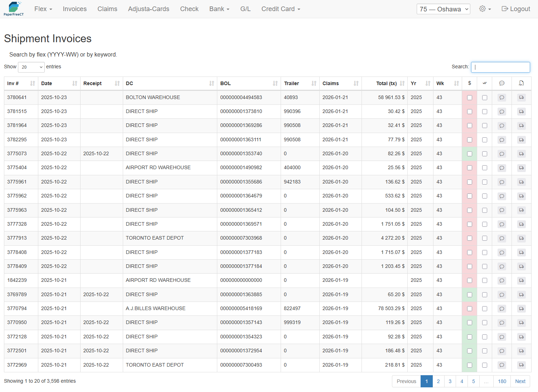Tick the $ checkbox for invoice 3769789
Viewport: 538px width, 392px height.
point(469,295)
